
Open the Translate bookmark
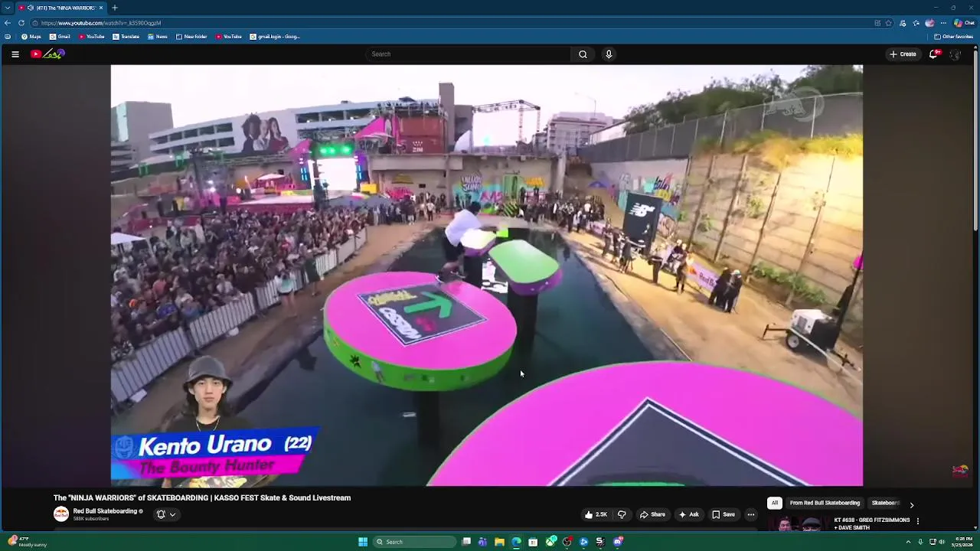[126, 37]
